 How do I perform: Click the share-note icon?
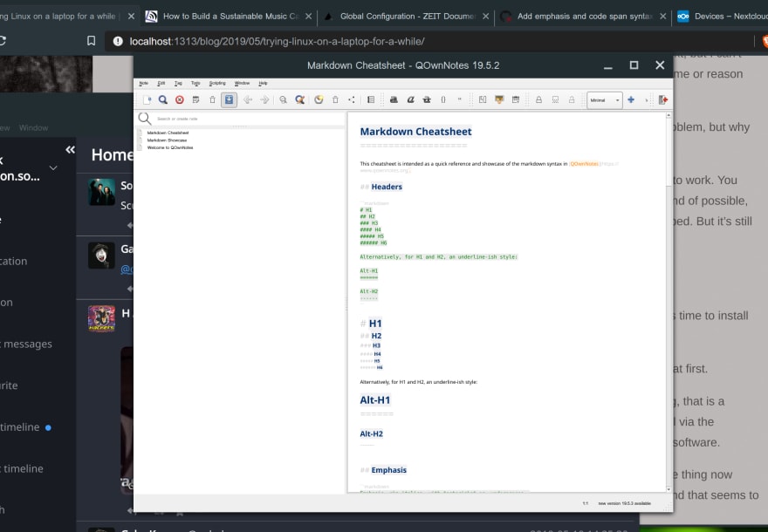(x=352, y=99)
